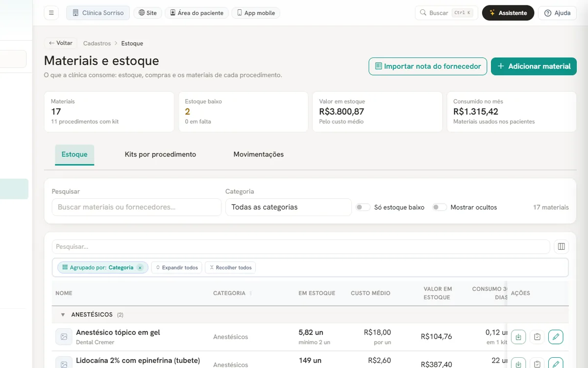Click the 5,82 un stock cell
The width and height of the screenshot is (588, 368).
tap(311, 332)
